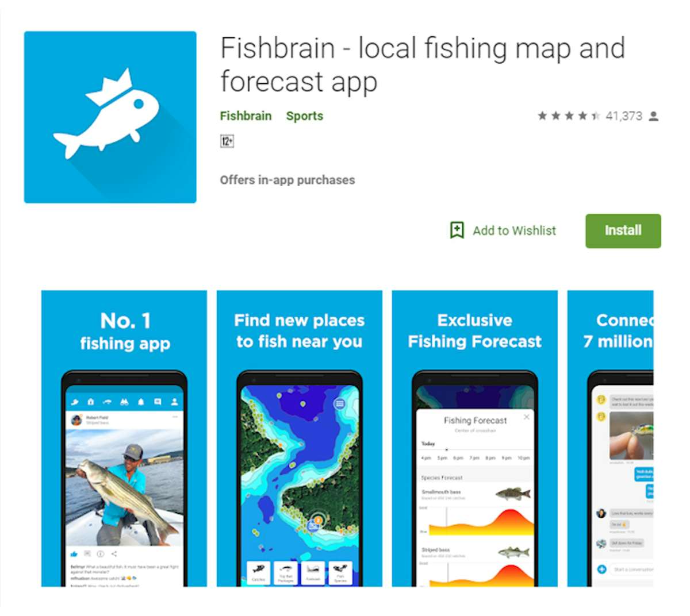The width and height of the screenshot is (690, 616).
Task: Click the Fishbrain crowned fish app logo
Action: [110, 117]
